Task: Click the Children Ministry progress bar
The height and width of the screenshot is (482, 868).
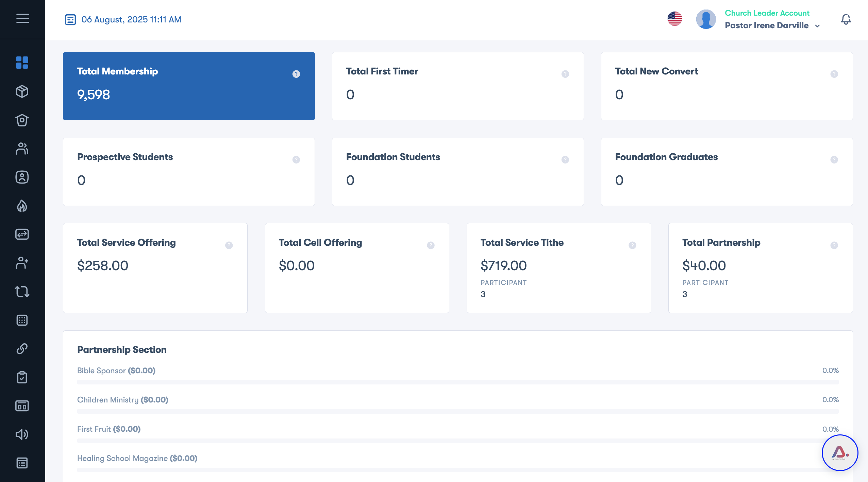Action: pyautogui.click(x=458, y=411)
